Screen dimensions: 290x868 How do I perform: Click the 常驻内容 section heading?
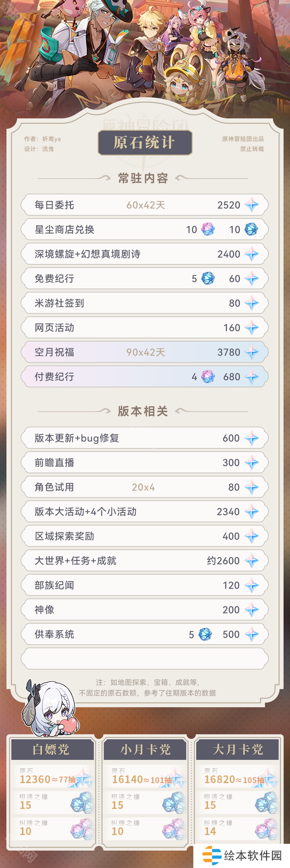coord(143,178)
